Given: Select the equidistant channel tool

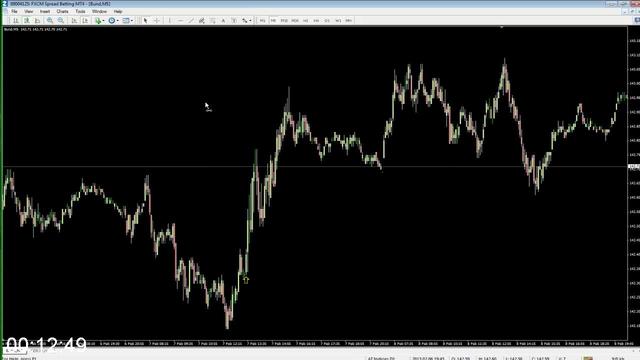Looking at the screenshot, I should coord(202,20).
